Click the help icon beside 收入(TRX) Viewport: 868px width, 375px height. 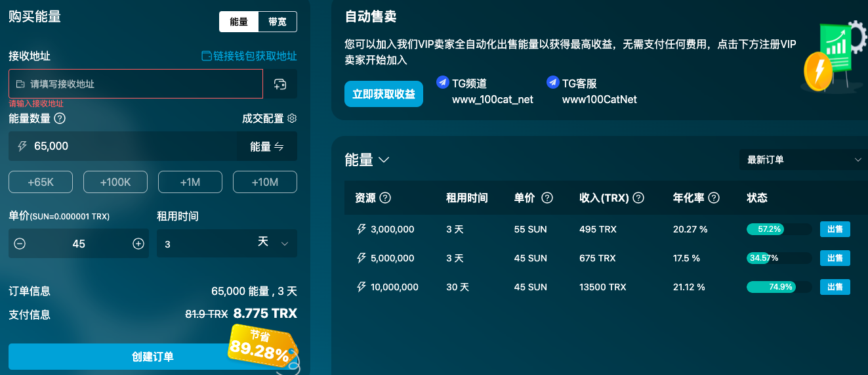point(638,198)
